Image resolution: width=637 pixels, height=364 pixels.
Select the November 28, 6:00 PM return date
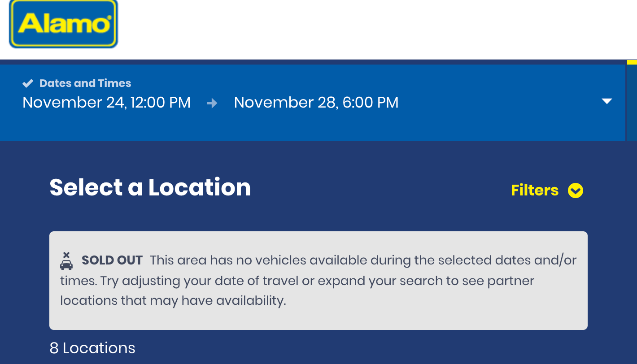point(316,103)
